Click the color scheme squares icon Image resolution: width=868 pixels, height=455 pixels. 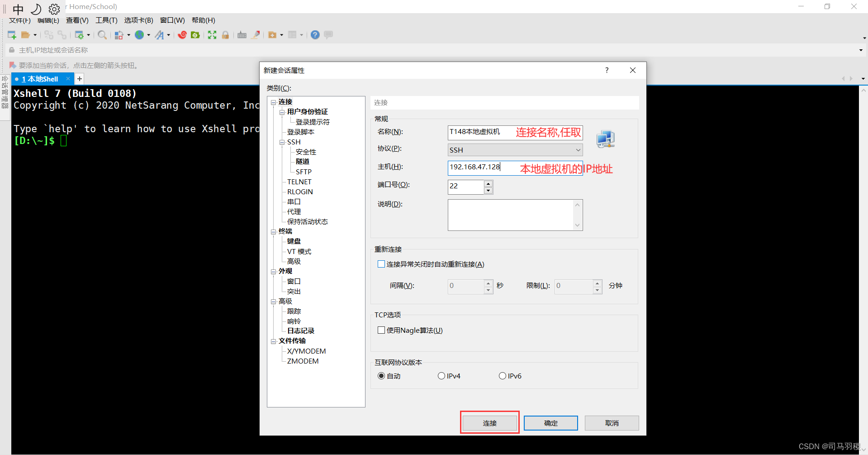pos(119,35)
